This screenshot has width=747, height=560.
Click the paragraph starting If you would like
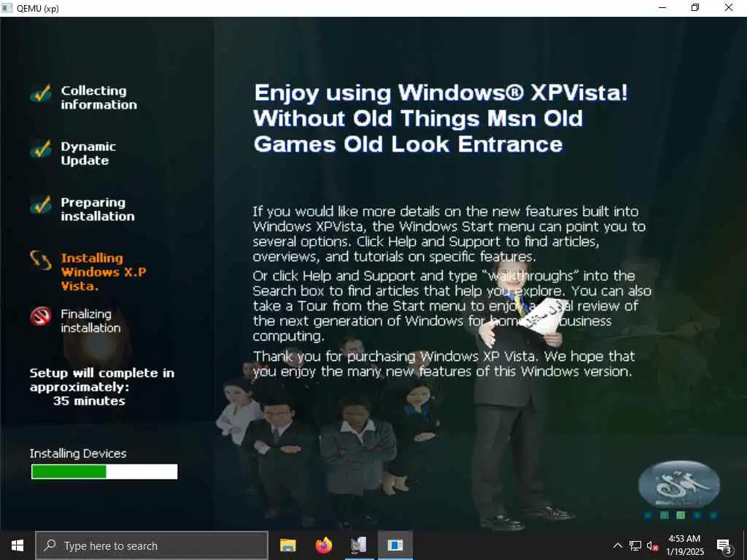point(449,234)
